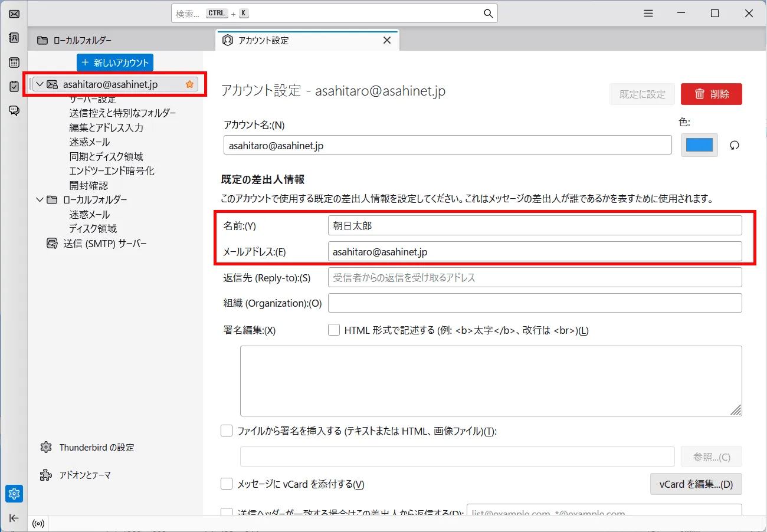The width and height of the screenshot is (767, 532).
Task: Select 迷惑メール under the account settings
Action: [x=89, y=142]
